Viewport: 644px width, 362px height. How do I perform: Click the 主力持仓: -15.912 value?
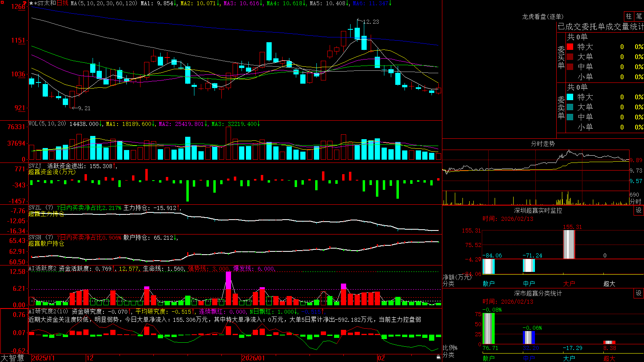[152, 208]
